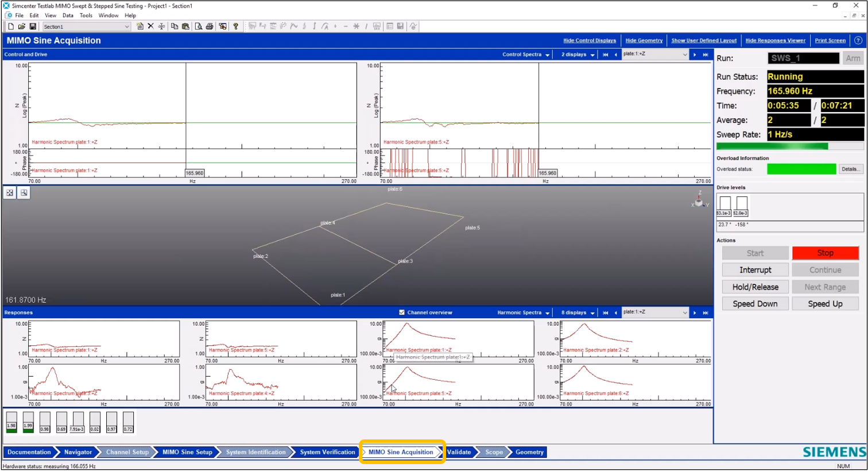Click the Paste toolbar icon
The height and width of the screenshot is (471, 868).
click(x=185, y=26)
